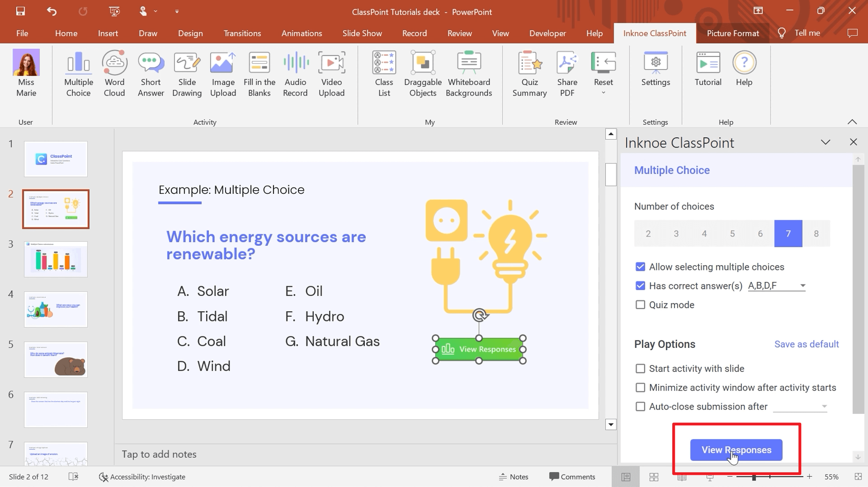Image resolution: width=868 pixels, height=487 pixels.
Task: Enable Auto-close submission after
Action: click(x=640, y=407)
